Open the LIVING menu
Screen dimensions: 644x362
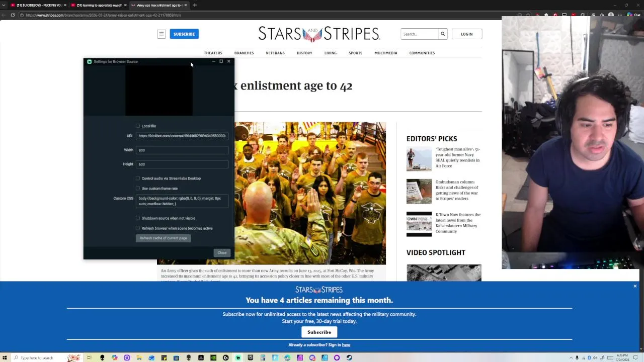(x=331, y=53)
